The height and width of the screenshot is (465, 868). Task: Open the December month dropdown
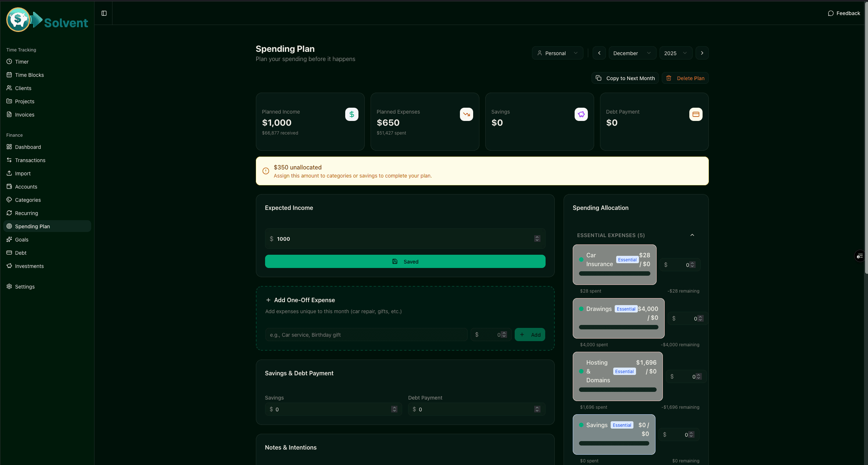(x=632, y=53)
